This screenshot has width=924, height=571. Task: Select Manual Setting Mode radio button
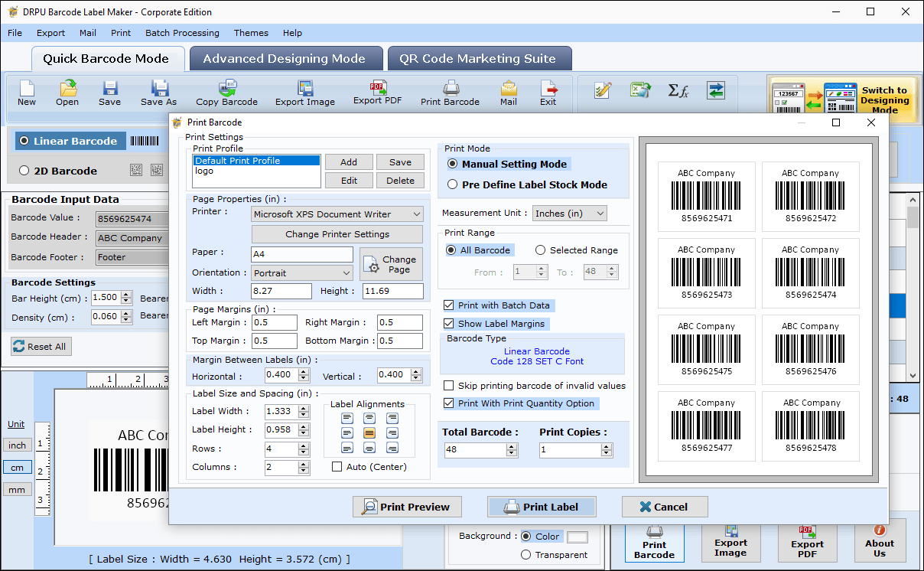tap(453, 164)
